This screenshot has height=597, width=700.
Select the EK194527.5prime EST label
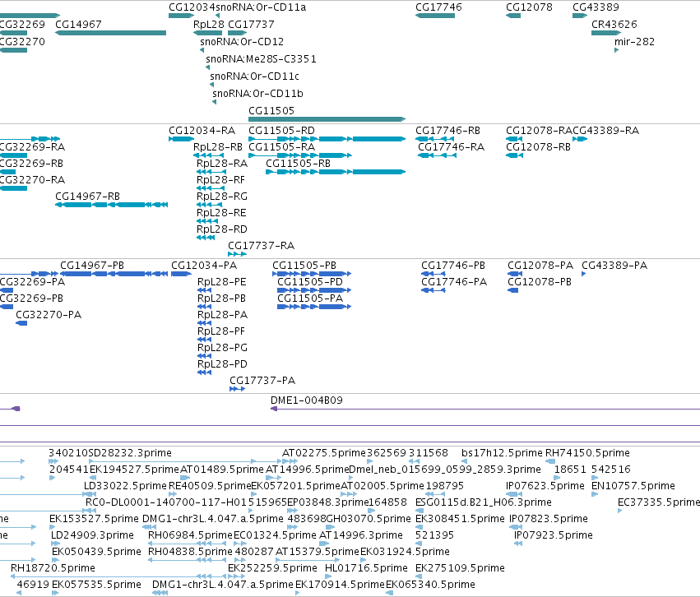tap(134, 470)
